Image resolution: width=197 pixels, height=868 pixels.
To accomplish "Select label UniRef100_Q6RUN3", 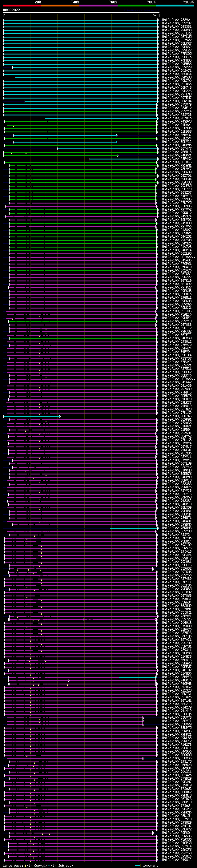I will pos(177,528).
